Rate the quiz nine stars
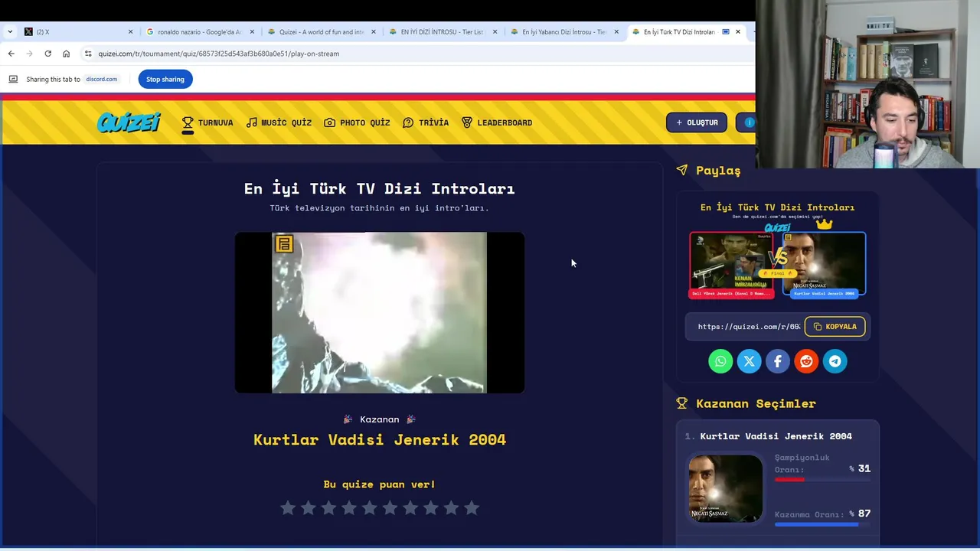 coord(451,508)
